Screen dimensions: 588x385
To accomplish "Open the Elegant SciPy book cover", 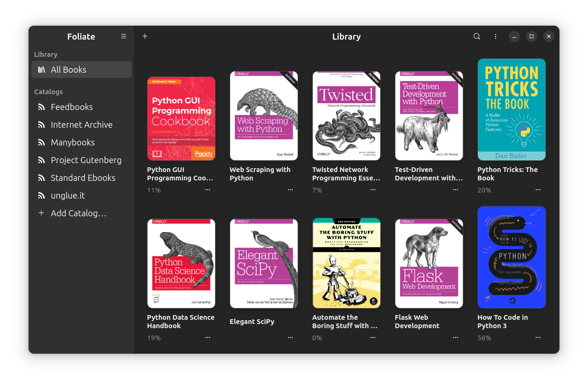I will tap(264, 263).
